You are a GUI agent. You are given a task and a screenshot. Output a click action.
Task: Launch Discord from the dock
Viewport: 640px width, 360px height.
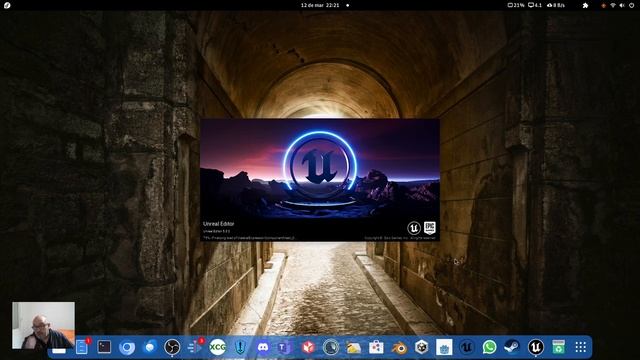pos(263,347)
